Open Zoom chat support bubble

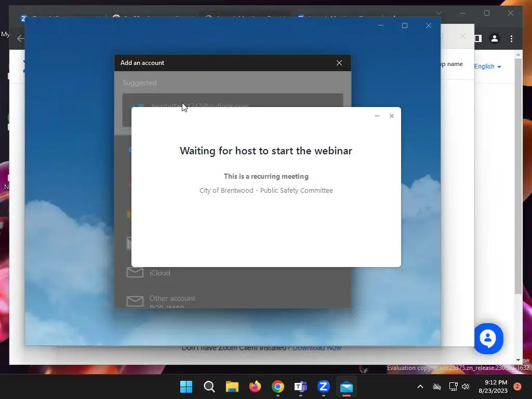[488, 339]
